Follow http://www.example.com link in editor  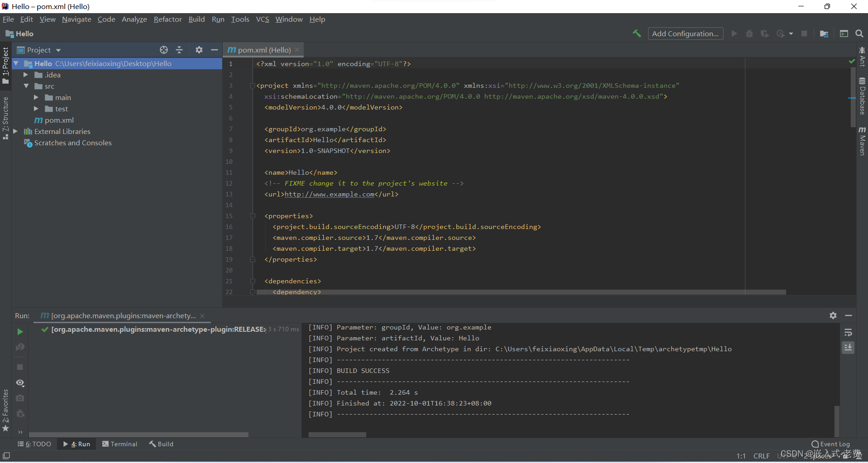tap(329, 194)
